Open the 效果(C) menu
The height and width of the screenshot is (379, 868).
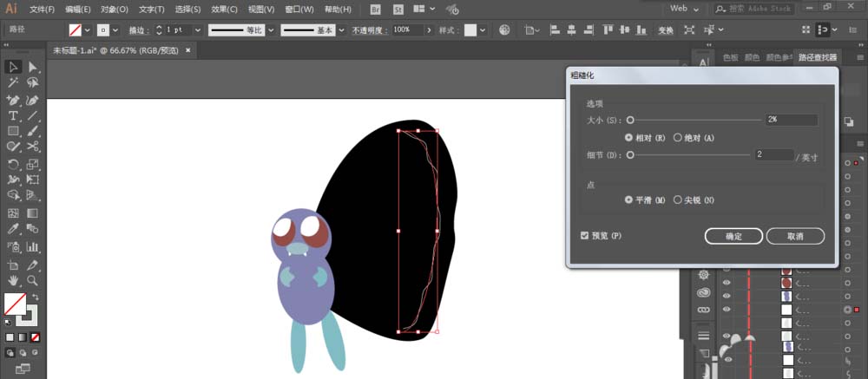[224, 10]
